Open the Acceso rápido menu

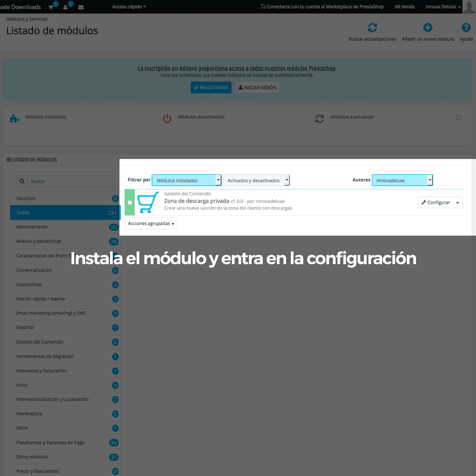(129, 7)
